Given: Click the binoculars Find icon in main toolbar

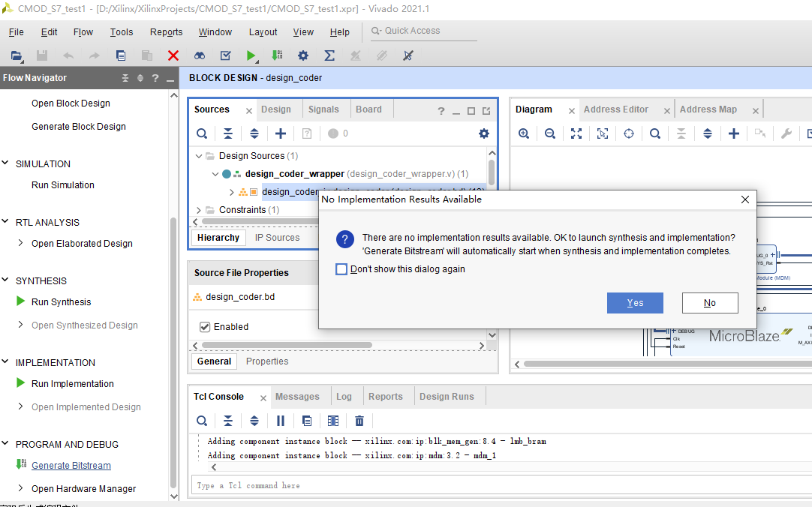Looking at the screenshot, I should [x=200, y=55].
